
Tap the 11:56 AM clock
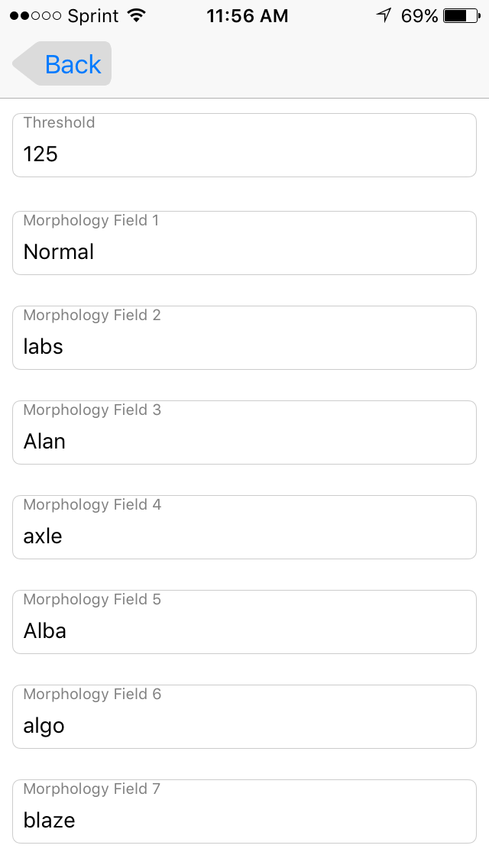pyautogui.click(x=248, y=15)
